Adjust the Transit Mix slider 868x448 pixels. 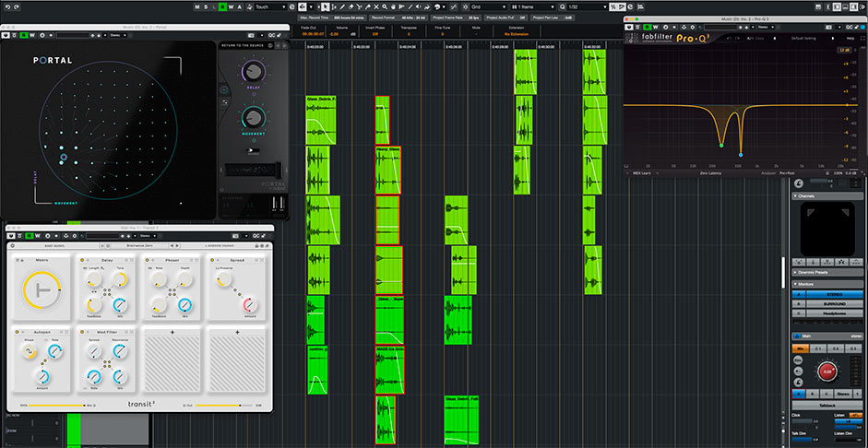57,406
